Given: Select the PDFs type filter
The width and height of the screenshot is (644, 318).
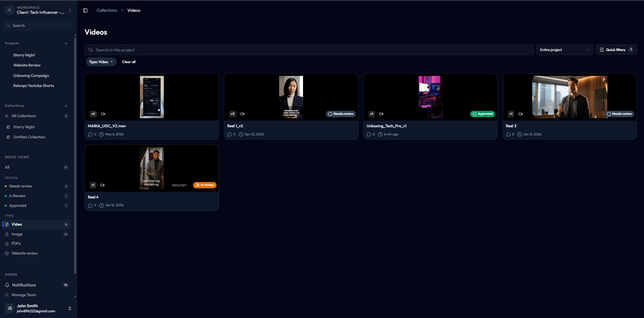Looking at the screenshot, I should pyautogui.click(x=37, y=243).
